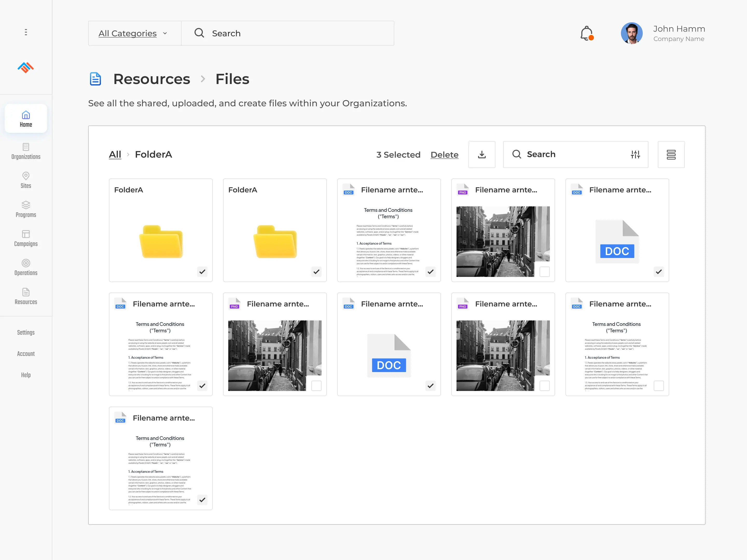Click FolderA in folder breadcrumb
747x560 pixels.
[x=153, y=154]
